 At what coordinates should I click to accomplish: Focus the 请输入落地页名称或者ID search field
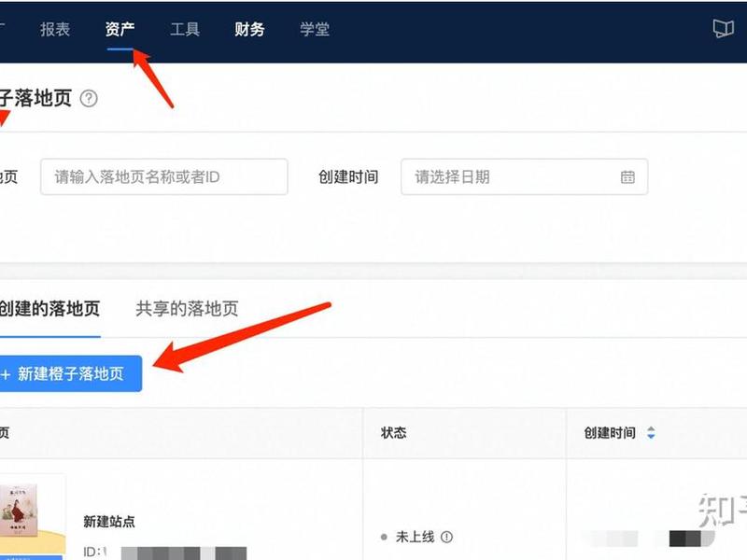pos(164,176)
